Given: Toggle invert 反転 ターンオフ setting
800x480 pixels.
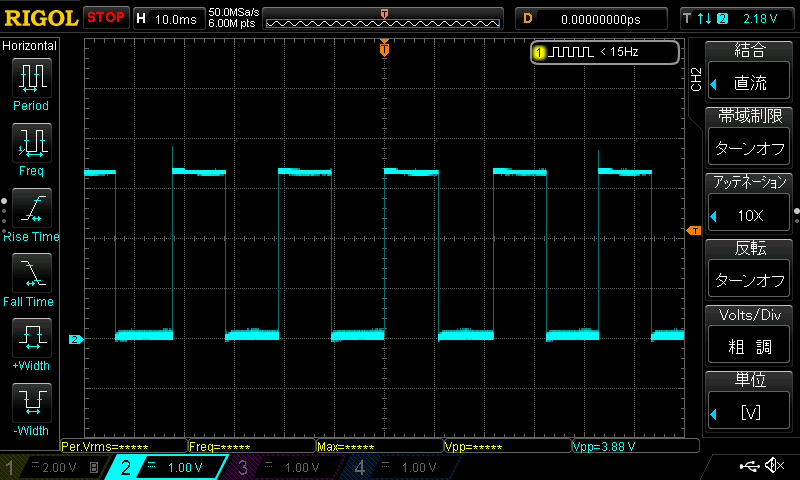Looking at the screenshot, I should (x=749, y=280).
